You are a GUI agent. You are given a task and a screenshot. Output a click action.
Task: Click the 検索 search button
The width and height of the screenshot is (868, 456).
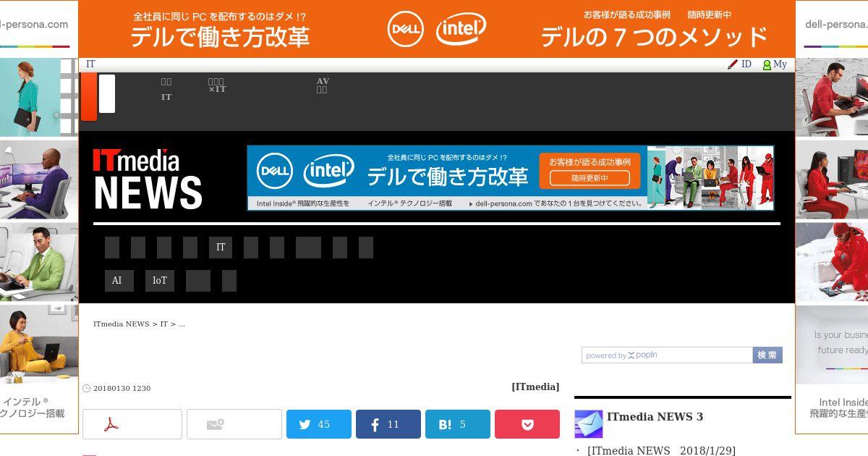click(x=767, y=355)
